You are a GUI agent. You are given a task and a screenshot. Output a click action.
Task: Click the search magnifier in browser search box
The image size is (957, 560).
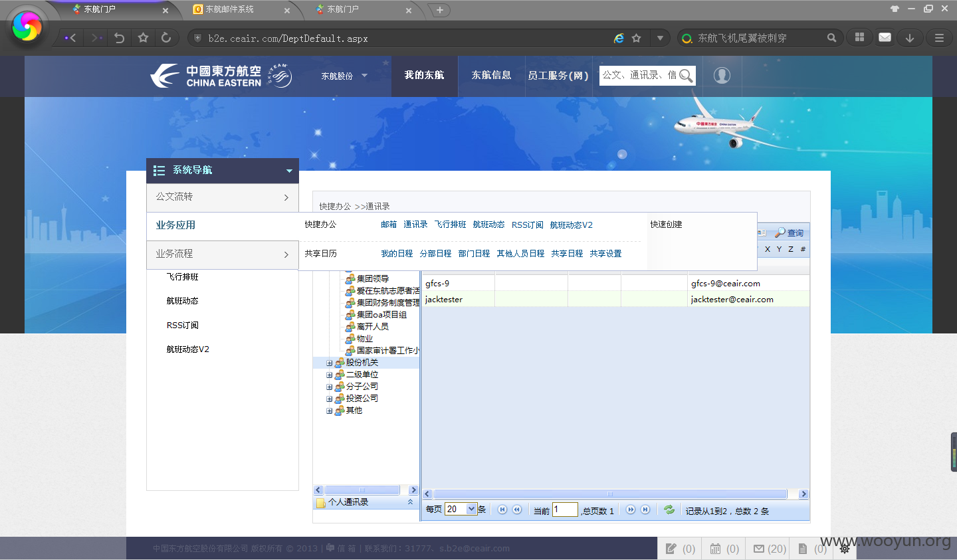pos(831,38)
